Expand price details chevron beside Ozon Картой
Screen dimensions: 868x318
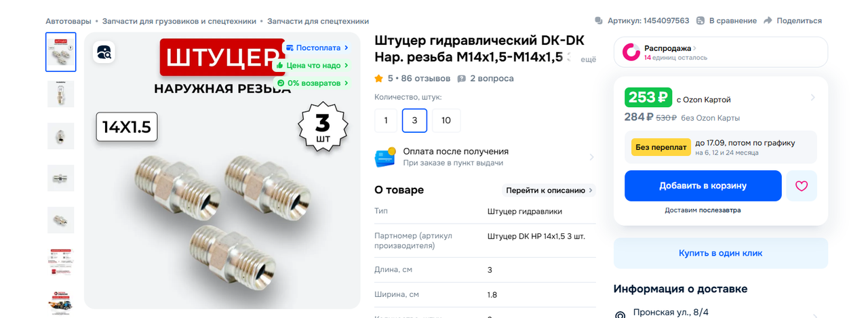point(812,98)
